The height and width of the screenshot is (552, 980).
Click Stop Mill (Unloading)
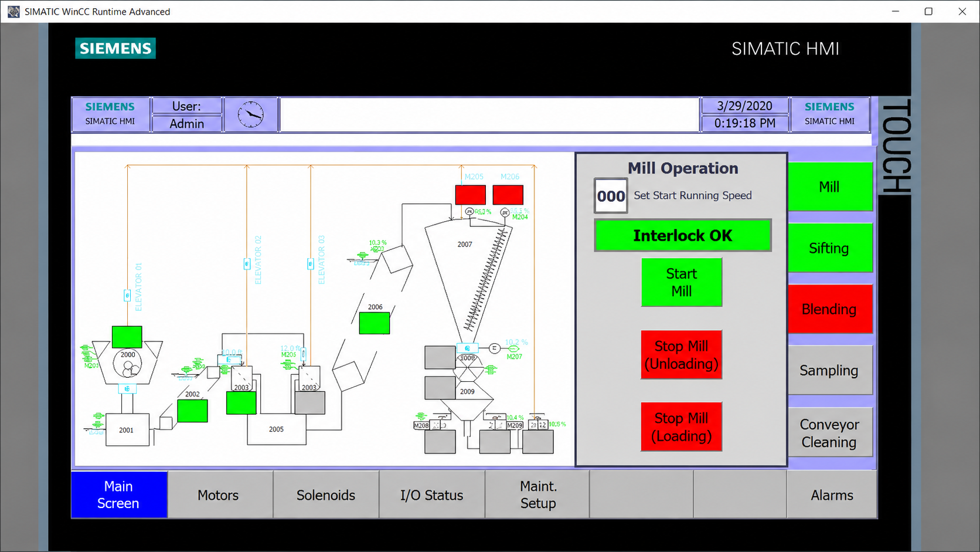click(682, 355)
